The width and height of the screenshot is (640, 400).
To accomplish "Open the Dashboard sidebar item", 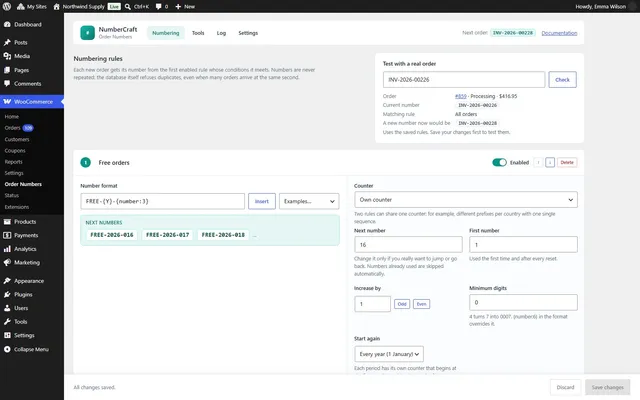I will coord(32,24).
